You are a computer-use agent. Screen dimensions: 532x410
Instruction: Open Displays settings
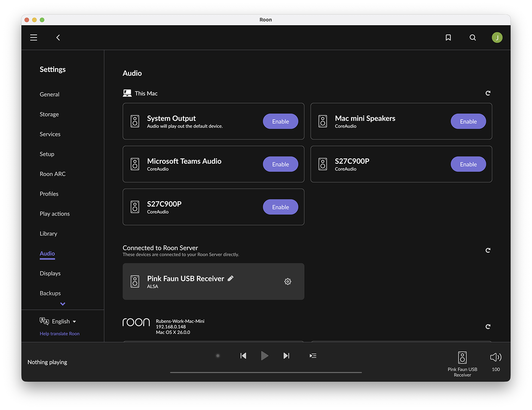(50, 273)
